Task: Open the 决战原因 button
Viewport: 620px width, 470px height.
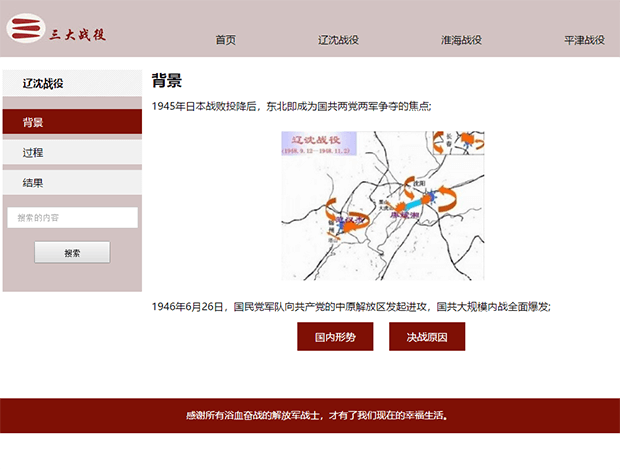Action: (427, 337)
